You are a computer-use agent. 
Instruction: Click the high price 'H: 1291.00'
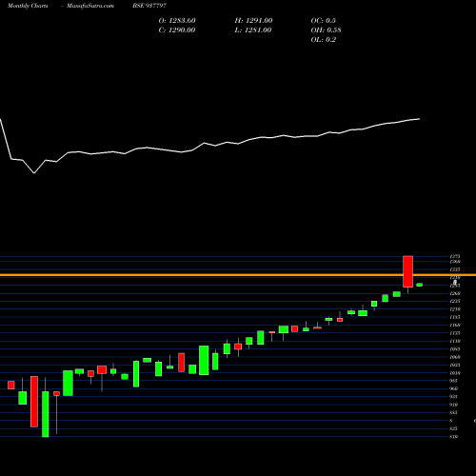click(x=253, y=21)
